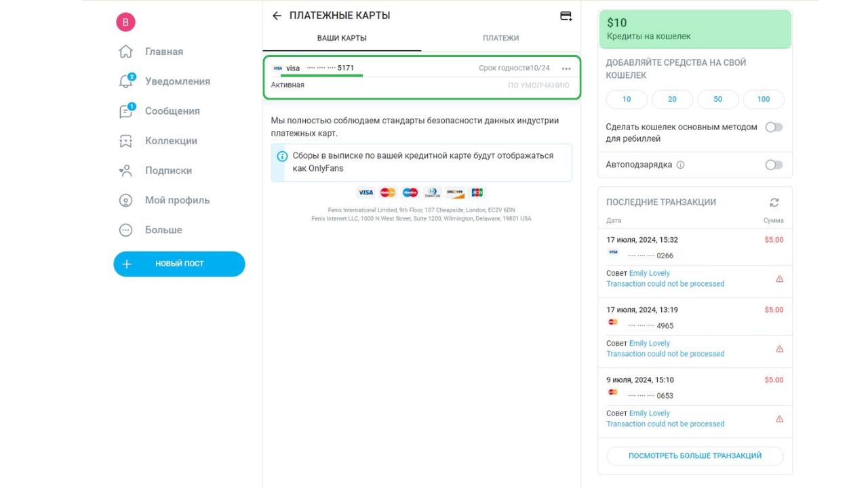The image size is (868, 488).
Task: Click the Подписки subscriptions icon
Action: tap(125, 171)
